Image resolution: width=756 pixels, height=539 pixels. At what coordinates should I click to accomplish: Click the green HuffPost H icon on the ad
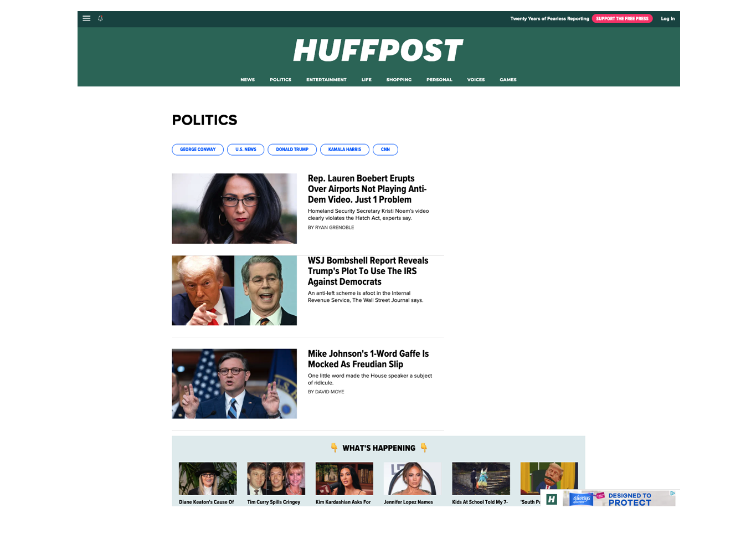coord(551,500)
